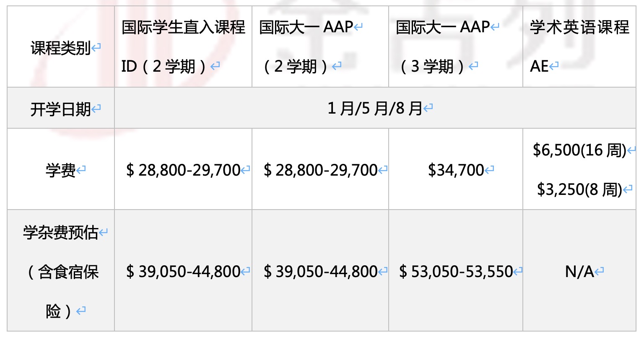Select the $53,050-53,550 estimate cell
The height and width of the screenshot is (337, 644).
[456, 272]
